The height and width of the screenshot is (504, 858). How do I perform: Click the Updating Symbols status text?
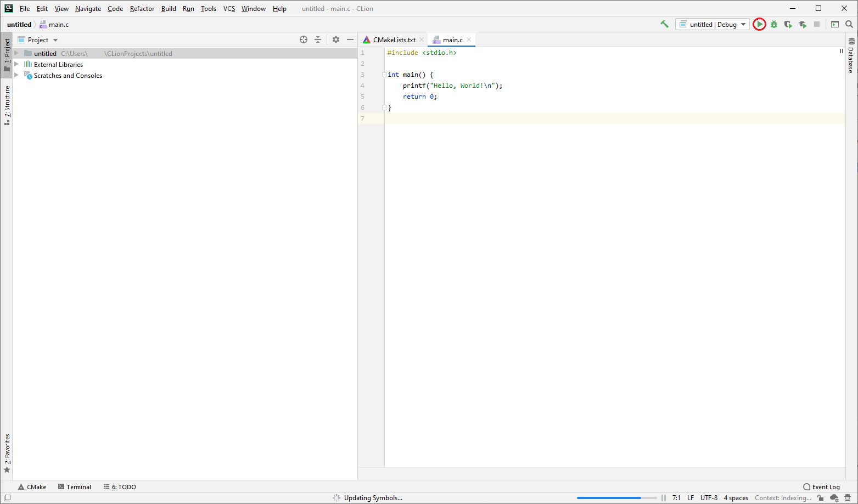pyautogui.click(x=373, y=498)
